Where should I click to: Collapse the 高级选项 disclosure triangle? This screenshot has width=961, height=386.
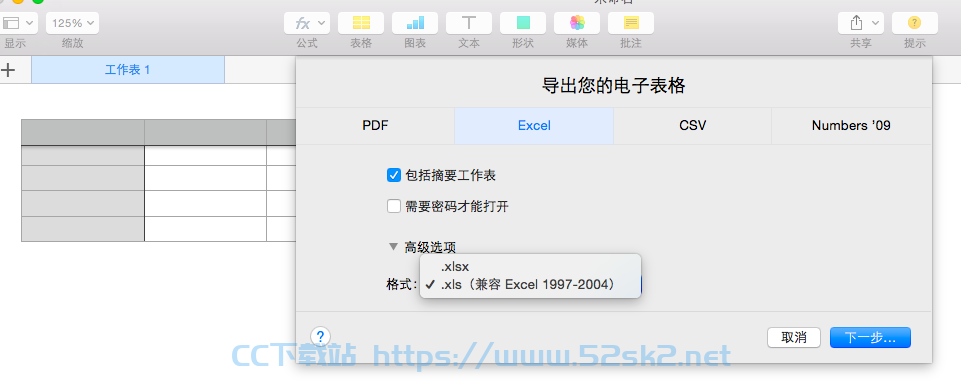393,247
